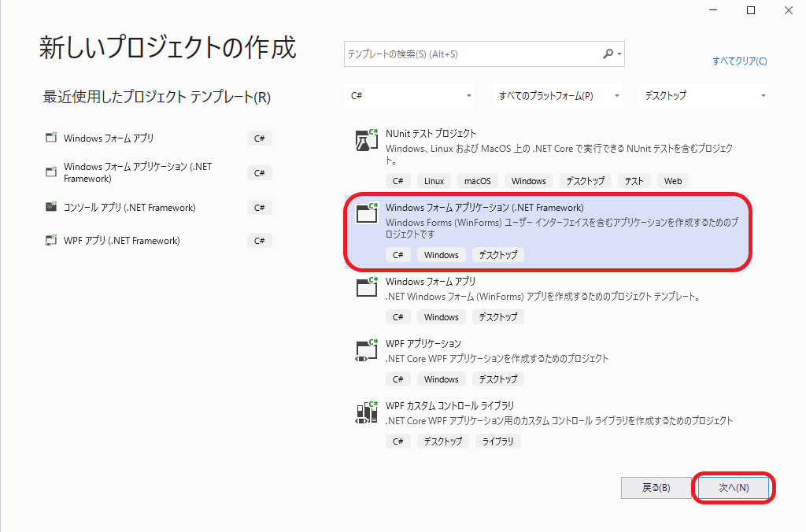
Task: Click the Windows フォーム アプリ template icon
Action: 366,287
